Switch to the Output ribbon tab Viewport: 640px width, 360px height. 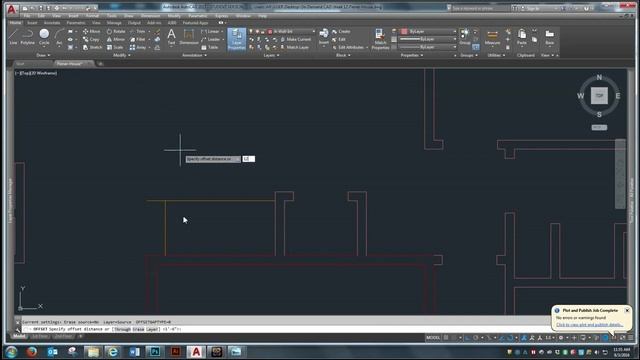coord(134,23)
